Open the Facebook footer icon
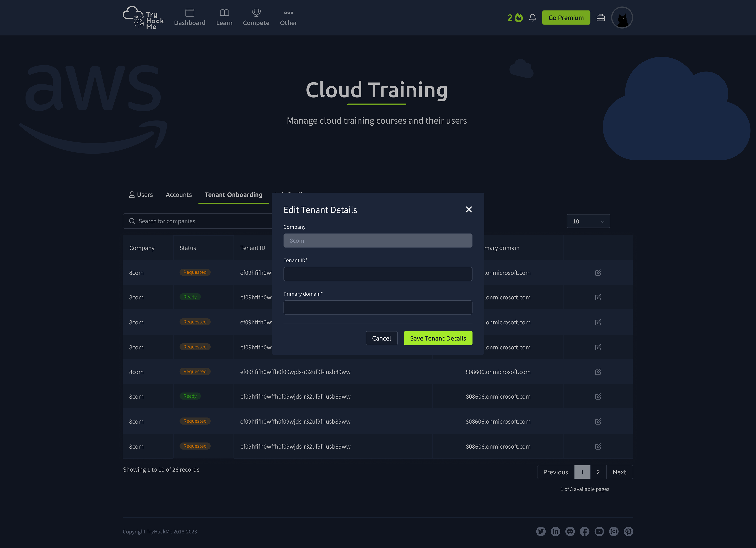 click(x=585, y=532)
